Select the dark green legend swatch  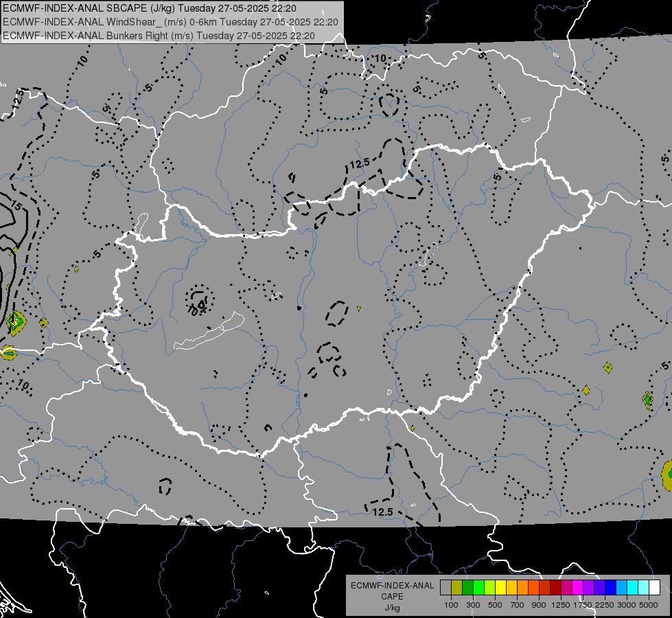click(467, 588)
